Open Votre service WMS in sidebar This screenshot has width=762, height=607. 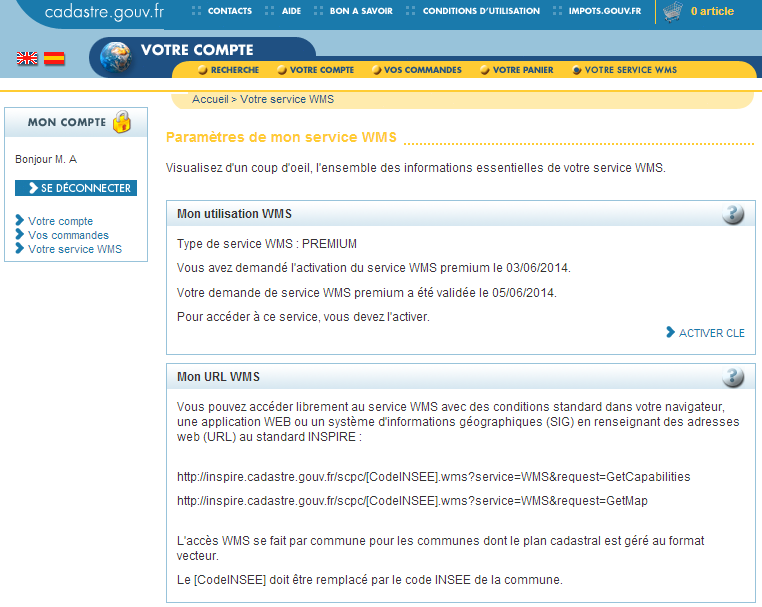point(75,249)
